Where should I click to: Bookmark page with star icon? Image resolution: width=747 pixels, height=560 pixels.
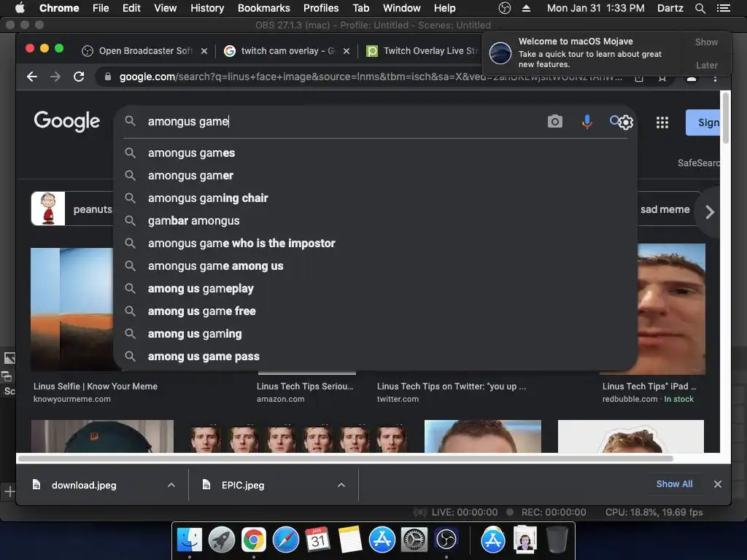662,78
